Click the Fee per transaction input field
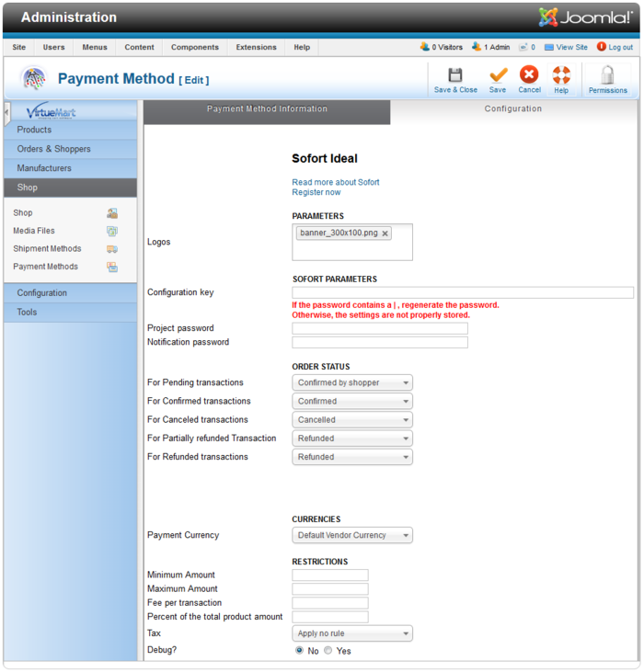 [330, 603]
